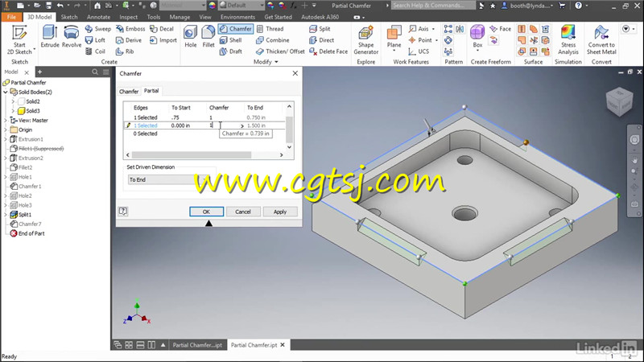This screenshot has height=362, width=644.
Task: Select the Fillet tool
Action: click(208, 37)
